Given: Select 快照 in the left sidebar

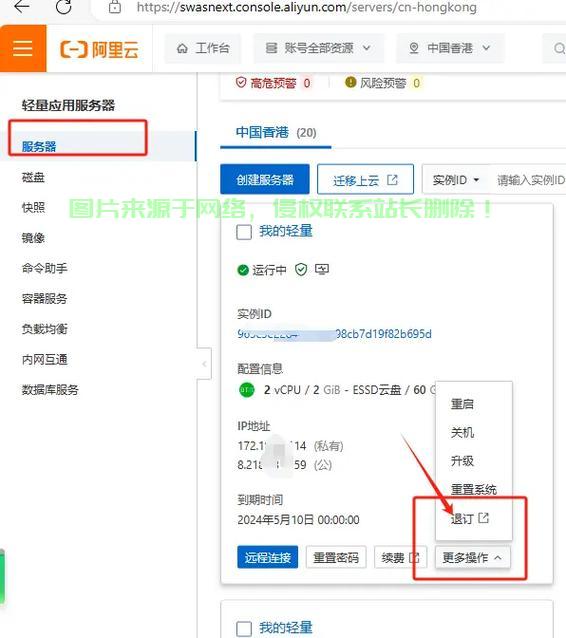Looking at the screenshot, I should pyautogui.click(x=33, y=208).
